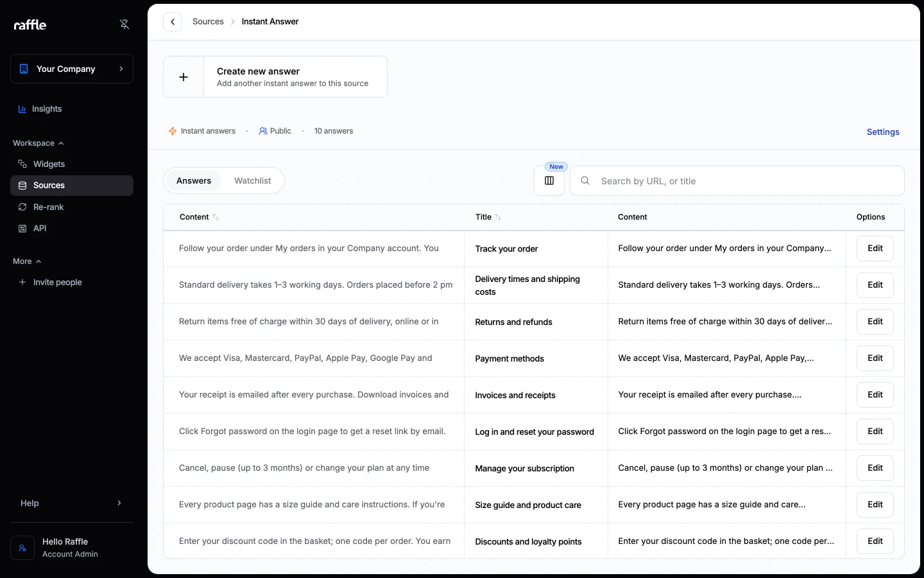This screenshot has width=924, height=578.
Task: Switch to the Answers tab
Action: tap(194, 181)
